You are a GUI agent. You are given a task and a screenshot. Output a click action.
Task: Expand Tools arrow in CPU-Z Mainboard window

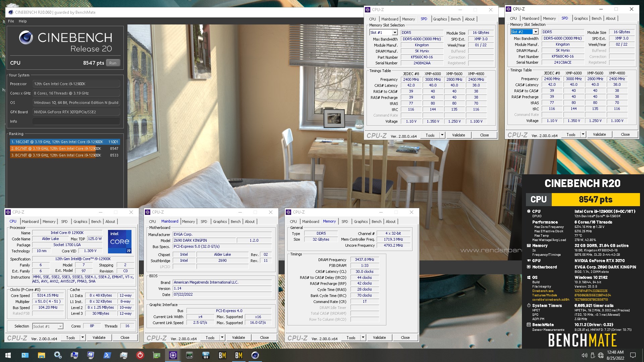tap(222, 338)
